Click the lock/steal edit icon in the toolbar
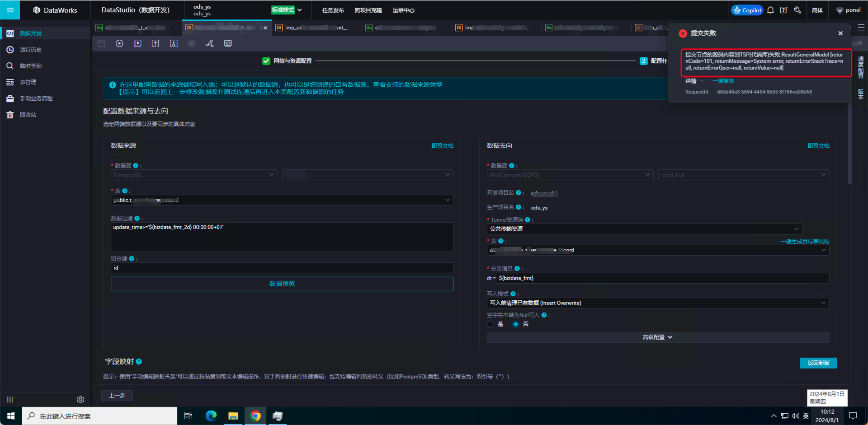The image size is (868, 425). point(174,43)
